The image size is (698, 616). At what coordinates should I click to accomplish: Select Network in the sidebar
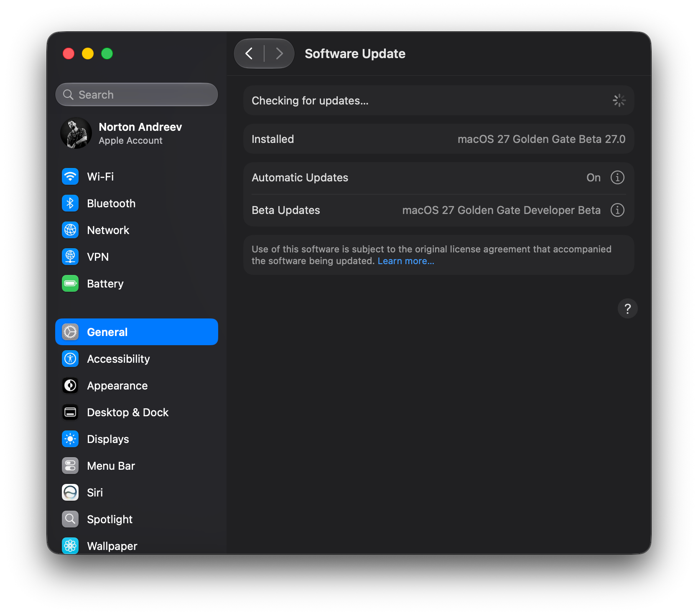coord(137,230)
